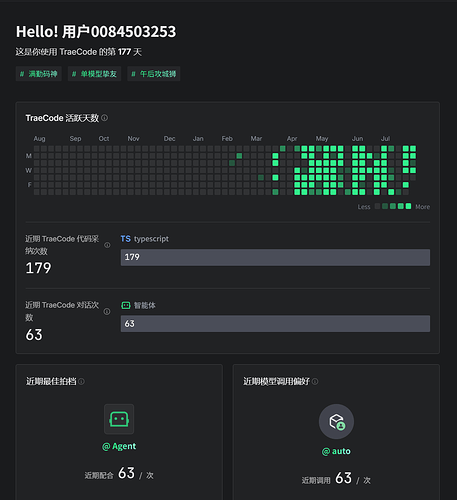Click the M weekday label in heatmap
The image size is (457, 500).
(29, 156)
